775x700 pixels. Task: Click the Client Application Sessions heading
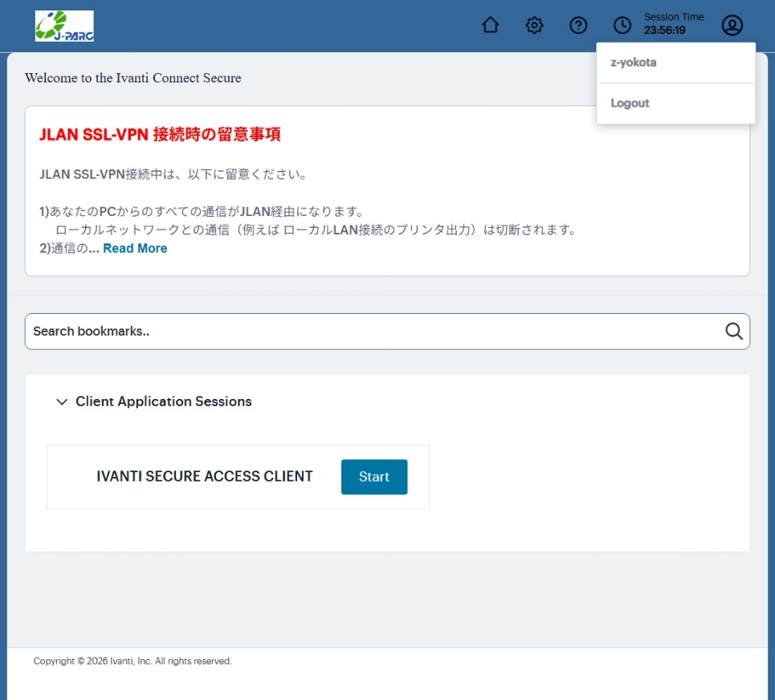coord(163,401)
